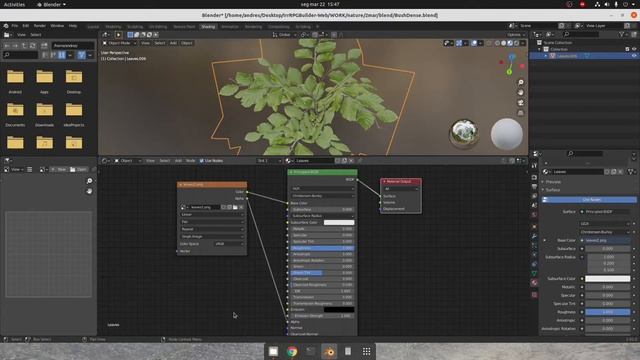Open the GGX distribution dropdown in Principled BSDF node
The height and width of the screenshot is (360, 640).
[322, 189]
